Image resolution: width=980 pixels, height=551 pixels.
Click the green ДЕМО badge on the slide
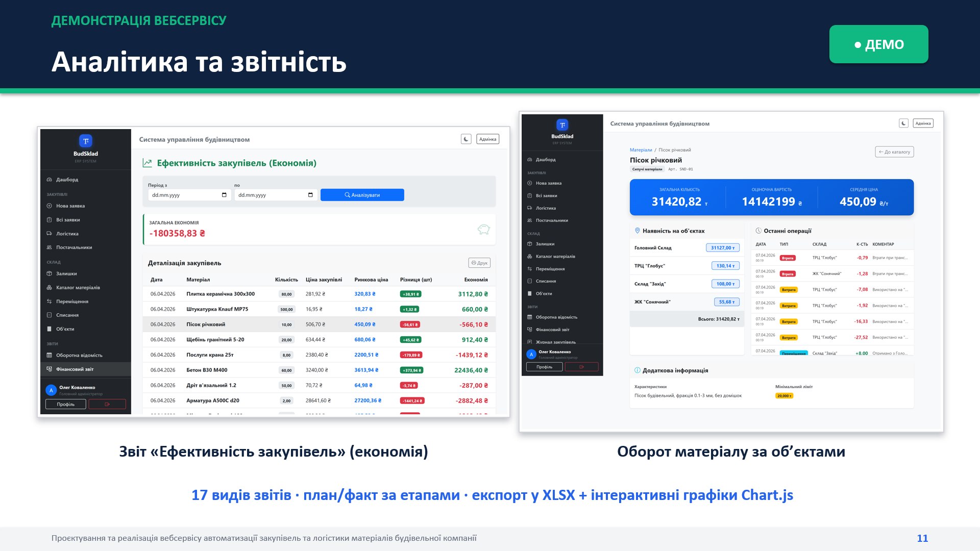point(878,44)
